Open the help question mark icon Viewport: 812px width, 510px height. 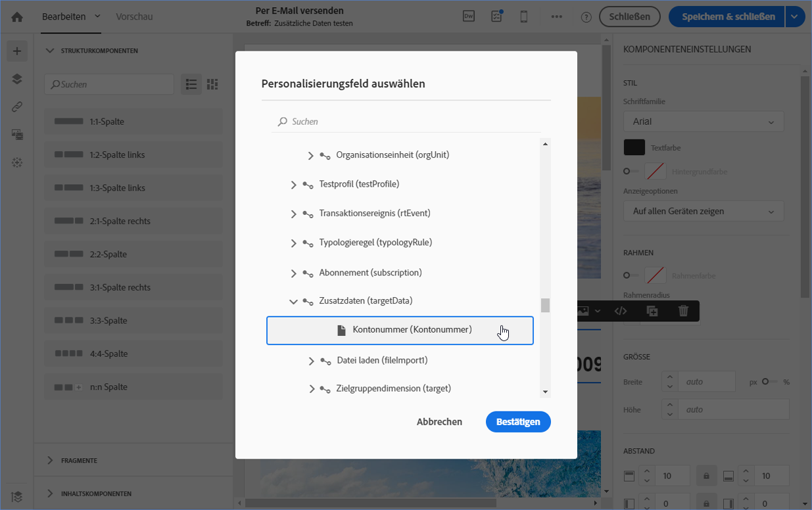point(586,17)
